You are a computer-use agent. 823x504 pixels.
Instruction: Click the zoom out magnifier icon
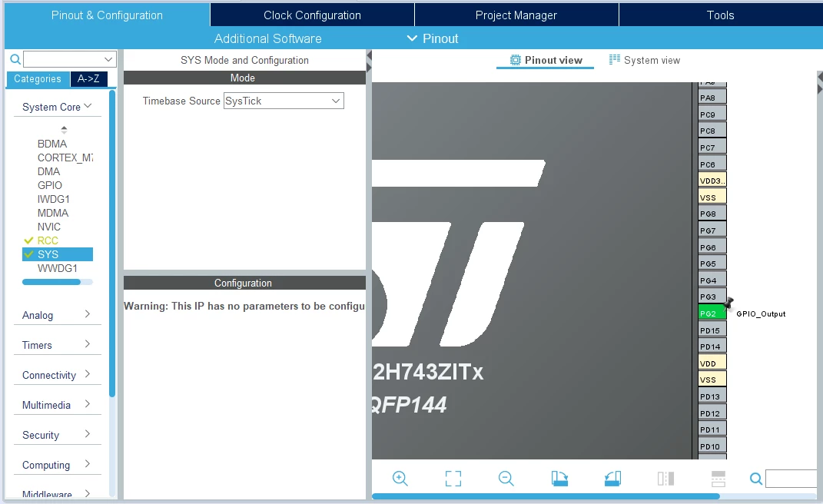pos(506,479)
